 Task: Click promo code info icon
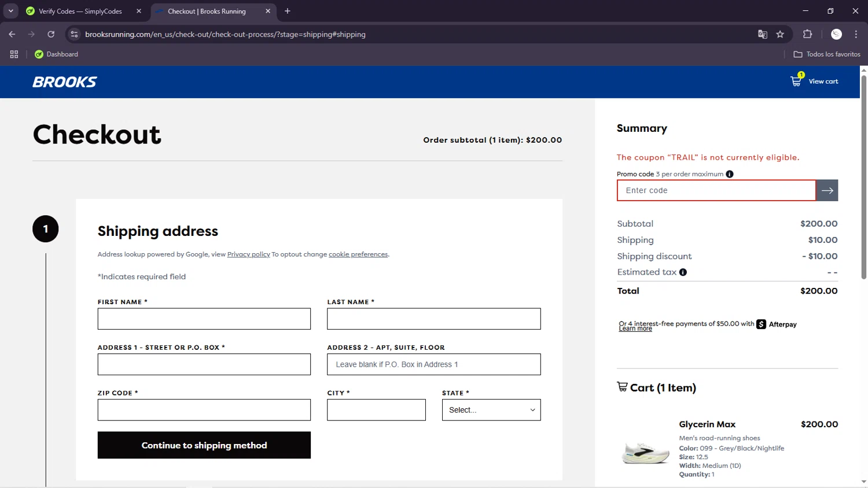click(x=730, y=174)
